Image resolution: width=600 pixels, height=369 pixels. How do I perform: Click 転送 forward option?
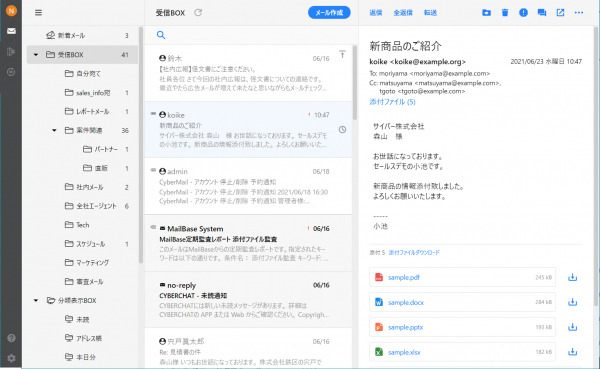tap(430, 13)
